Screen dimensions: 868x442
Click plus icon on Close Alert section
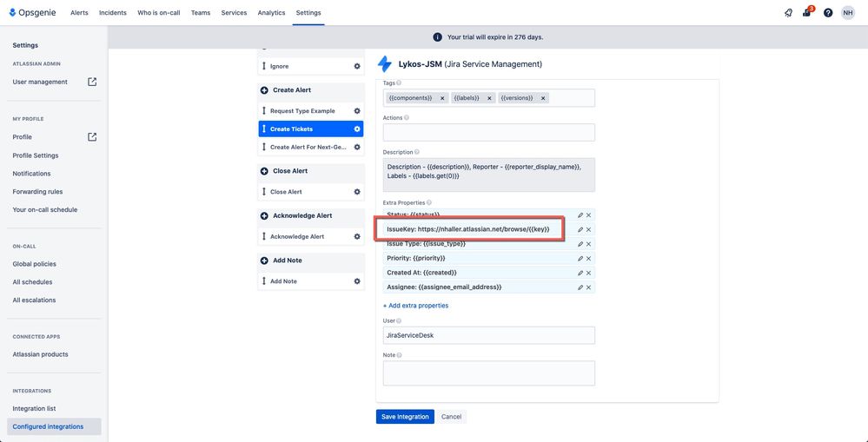(264, 171)
